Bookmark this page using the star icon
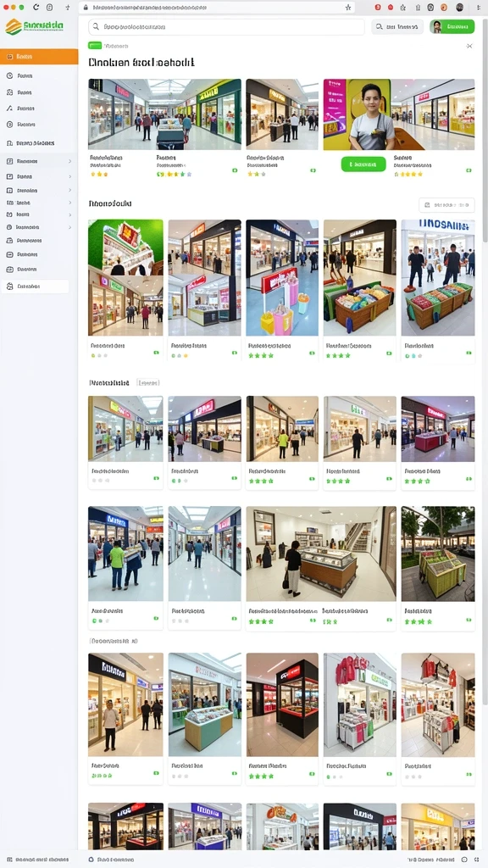488x868 pixels. (348, 8)
